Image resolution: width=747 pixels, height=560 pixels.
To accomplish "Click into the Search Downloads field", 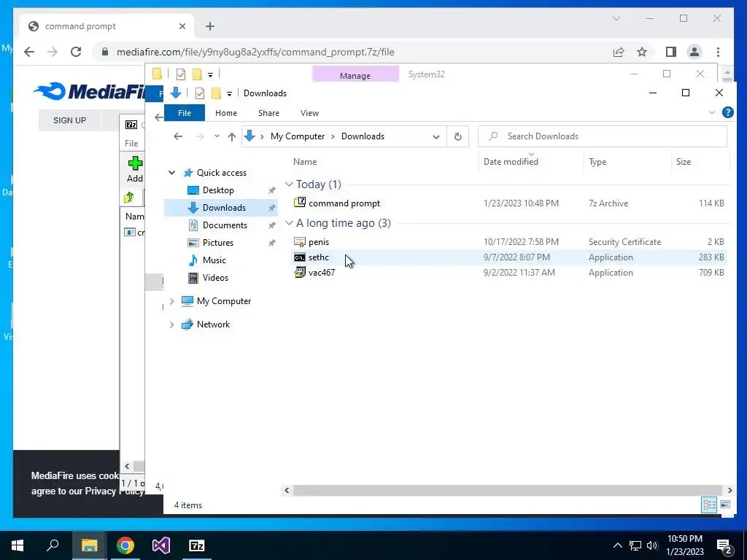I will pos(603,136).
